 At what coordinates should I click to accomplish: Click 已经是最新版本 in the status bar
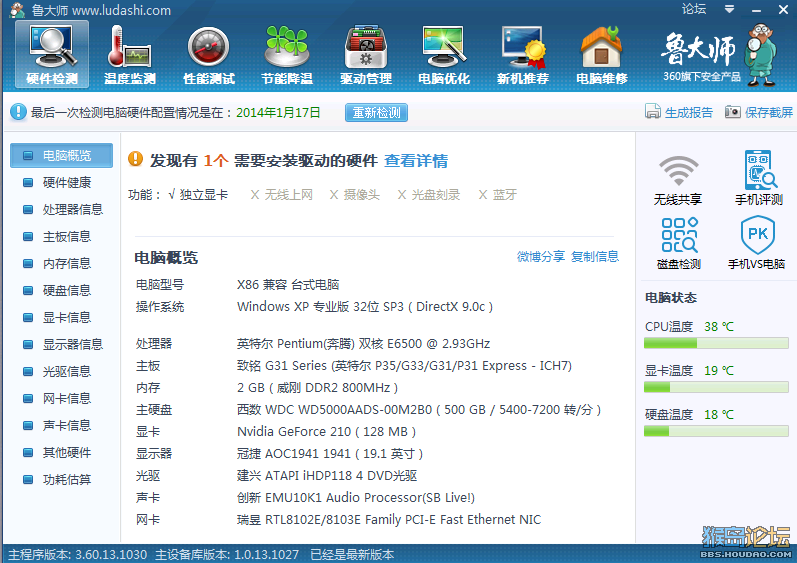[x=352, y=555]
